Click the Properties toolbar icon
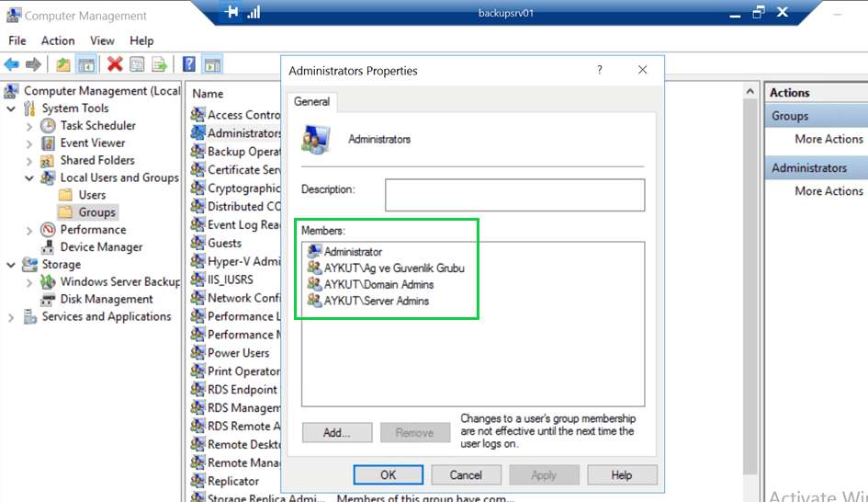 (x=137, y=64)
